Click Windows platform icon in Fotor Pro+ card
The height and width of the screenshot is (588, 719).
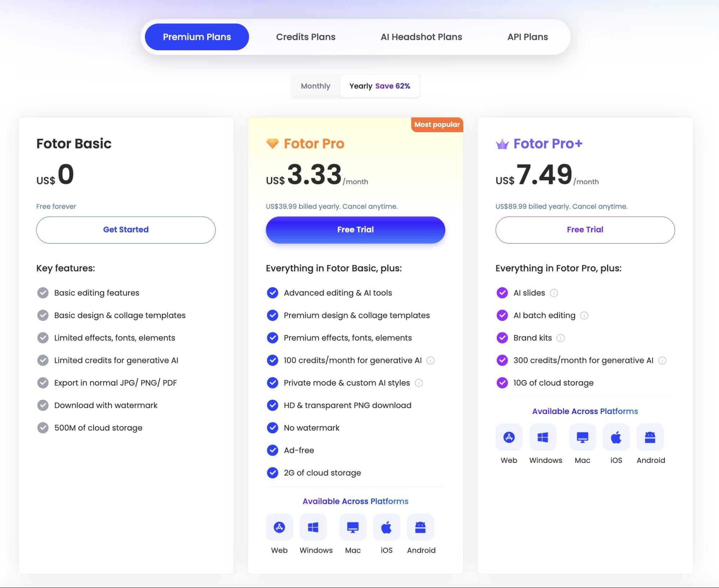click(x=542, y=437)
